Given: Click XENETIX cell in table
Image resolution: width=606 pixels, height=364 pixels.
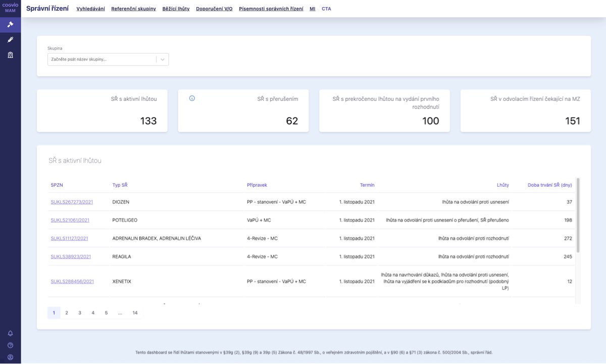Looking at the screenshot, I should click(x=122, y=281).
